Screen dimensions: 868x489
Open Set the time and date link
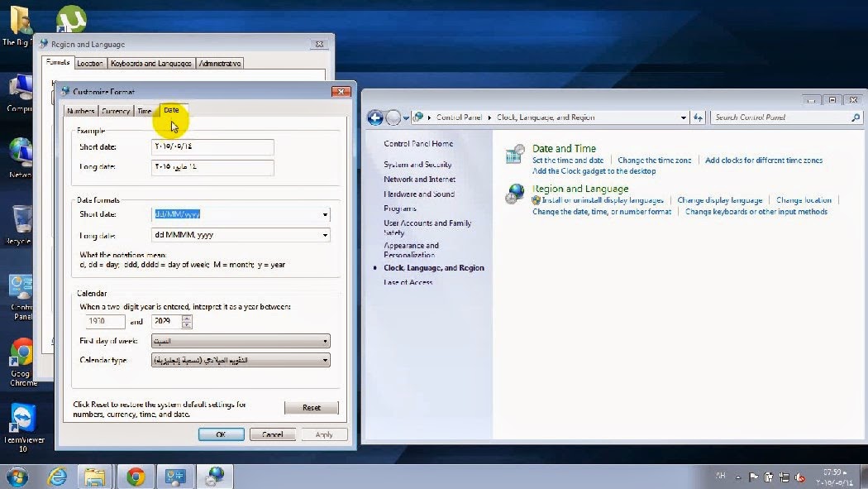(568, 160)
